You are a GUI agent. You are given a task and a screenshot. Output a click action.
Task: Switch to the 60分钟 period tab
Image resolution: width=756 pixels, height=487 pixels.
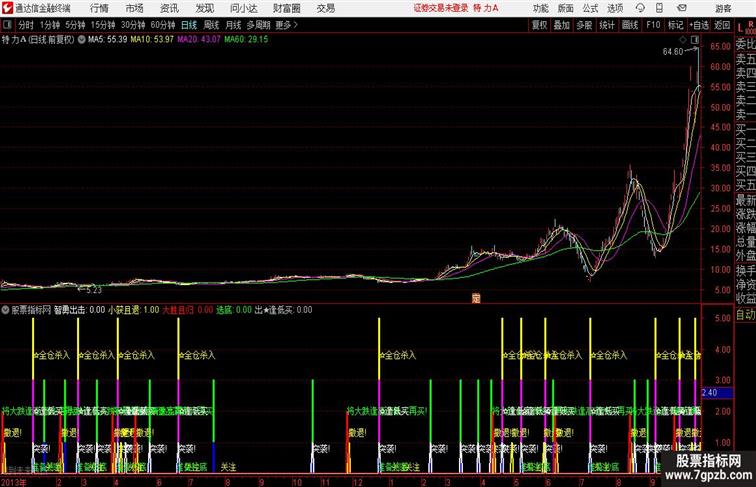coord(162,25)
